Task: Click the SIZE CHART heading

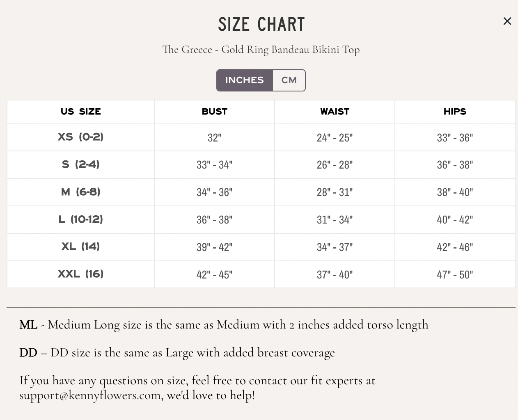Action: point(261,25)
